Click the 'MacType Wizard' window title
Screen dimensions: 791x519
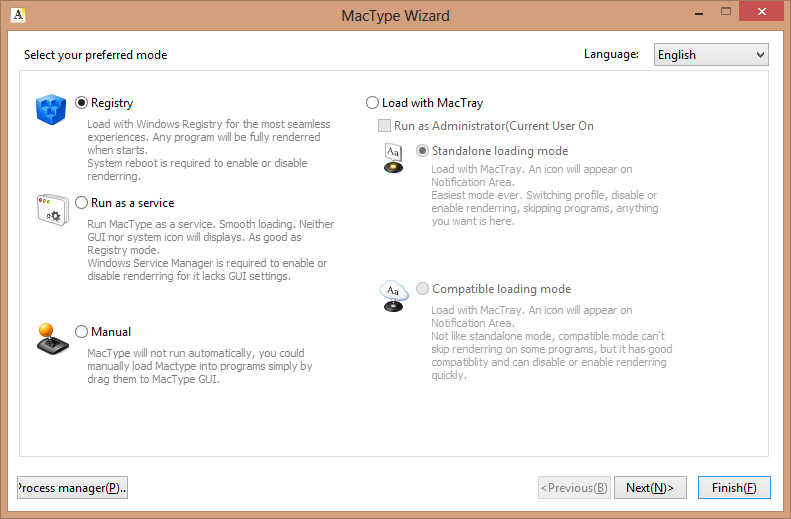tap(396, 16)
